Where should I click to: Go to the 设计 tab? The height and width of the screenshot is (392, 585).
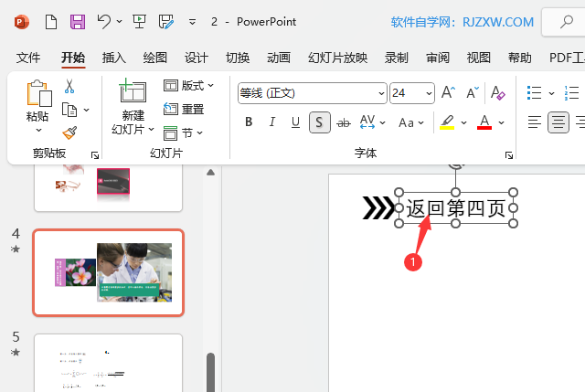click(197, 58)
